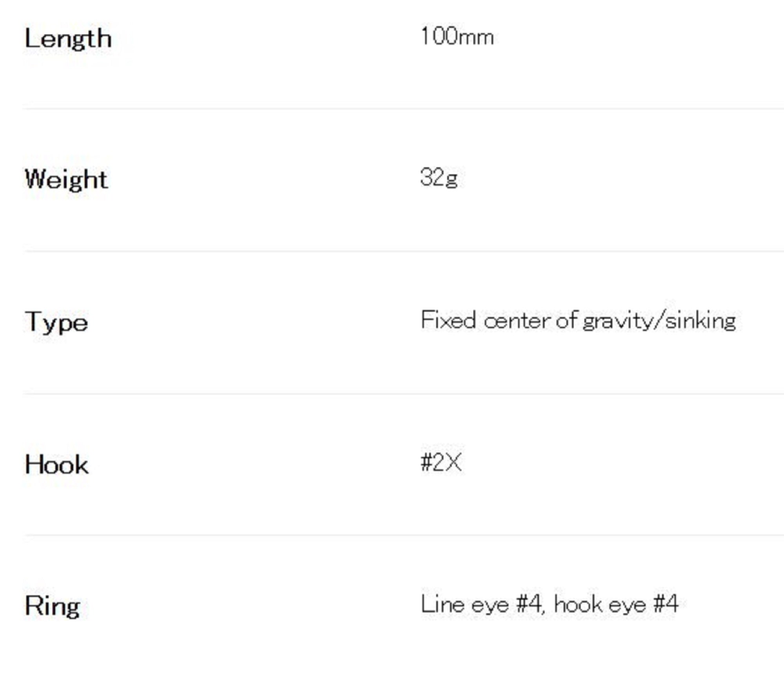The height and width of the screenshot is (673, 784).
Task: Select the Fixed center of gravity/sinking text
Action: click(x=578, y=321)
